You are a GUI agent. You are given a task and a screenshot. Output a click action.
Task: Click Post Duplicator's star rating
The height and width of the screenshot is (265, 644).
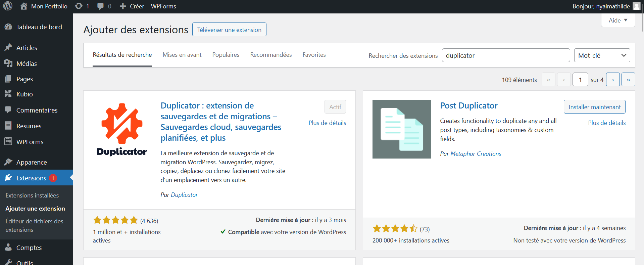pos(395,229)
